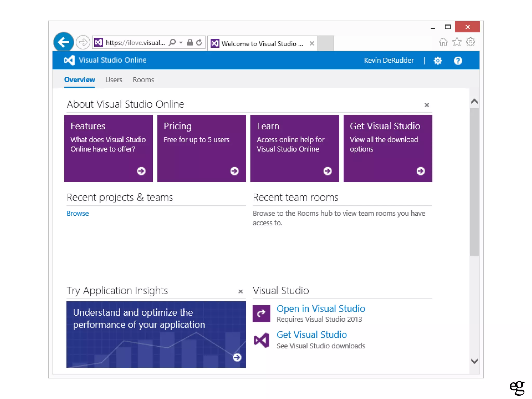Viewport: 532px width, 399px height.
Task: Click the scrollbar down arrow
Action: pos(474,361)
